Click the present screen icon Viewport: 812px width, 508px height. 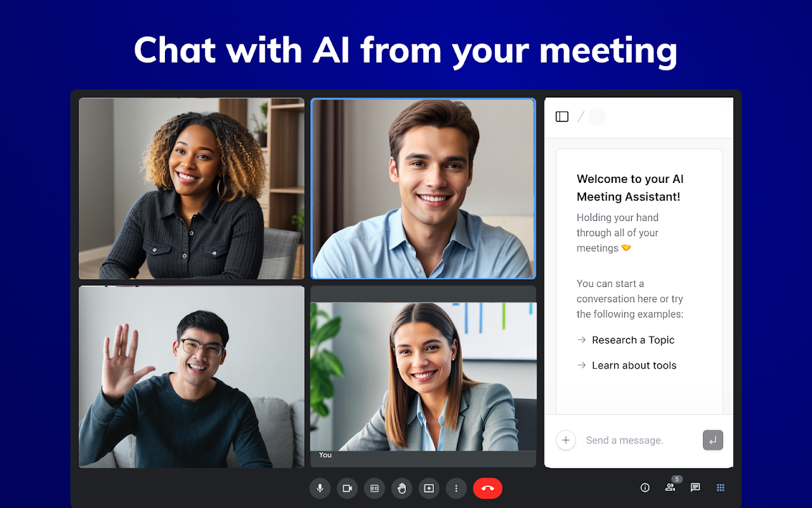coord(429,488)
